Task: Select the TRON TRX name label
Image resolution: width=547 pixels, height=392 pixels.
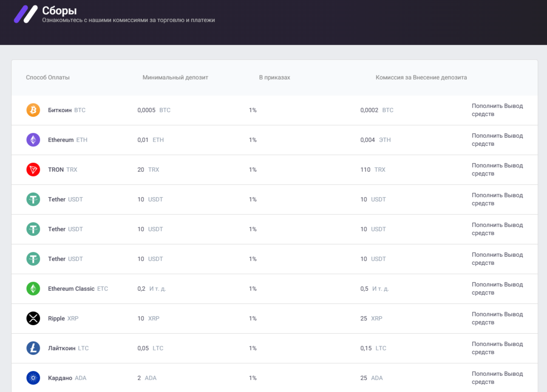Action: 62,170
